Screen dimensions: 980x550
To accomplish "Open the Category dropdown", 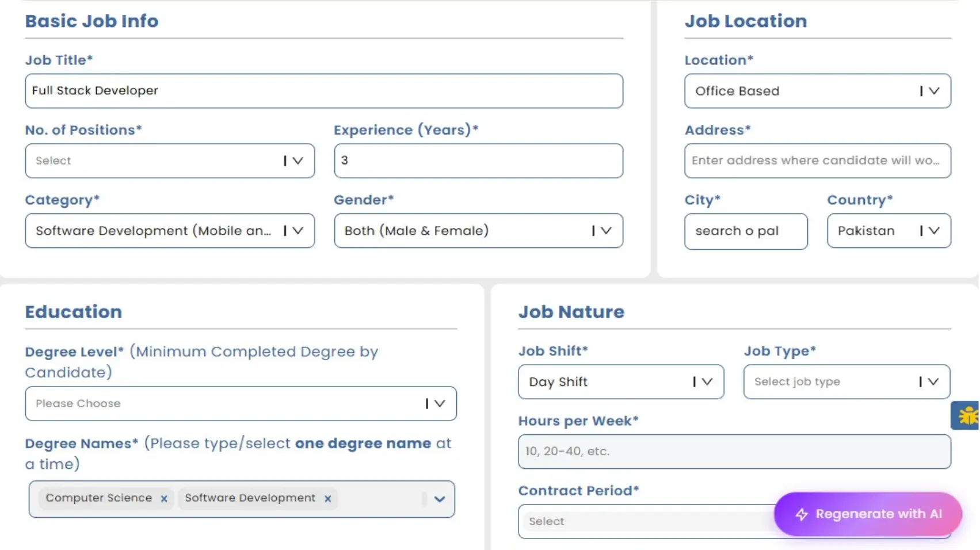I will pyautogui.click(x=170, y=231).
